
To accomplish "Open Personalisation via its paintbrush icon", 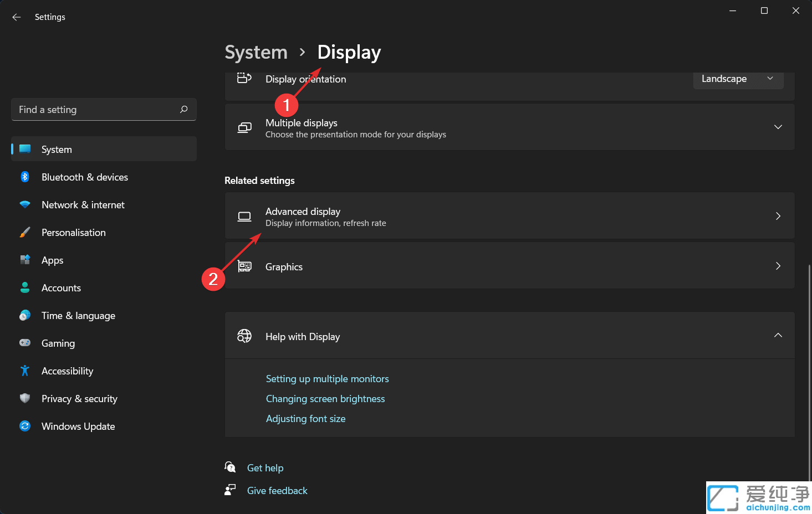I will [x=25, y=232].
